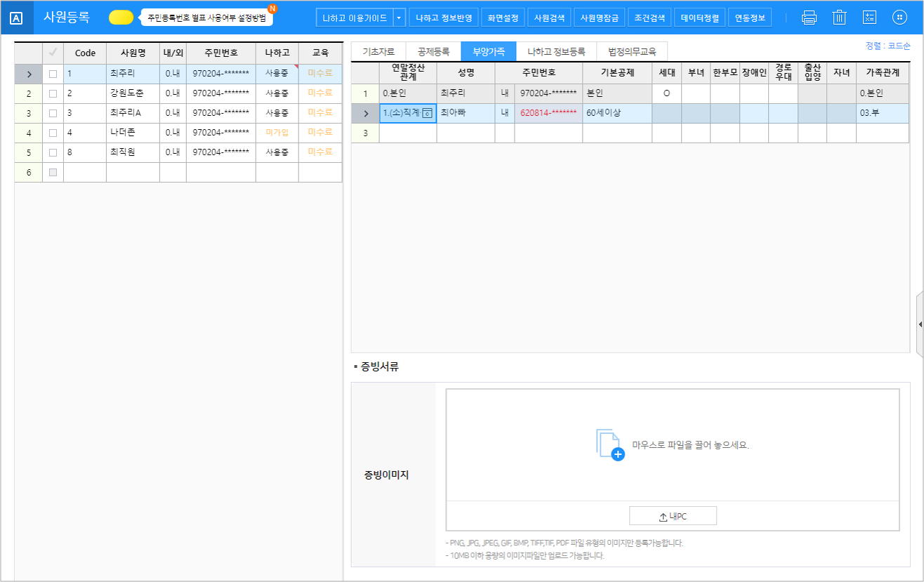Open the calendar picker in 1.(소)직계 cell
This screenshot has width=924, height=582.
(427, 113)
